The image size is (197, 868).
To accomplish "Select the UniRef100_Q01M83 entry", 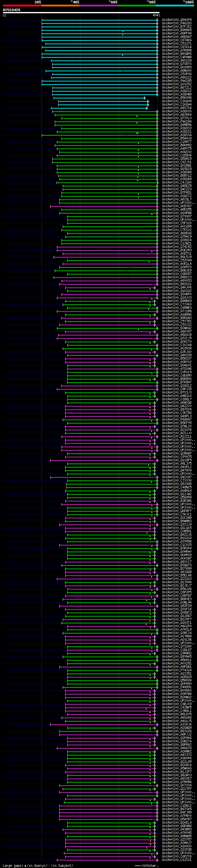I will pos(177,67).
